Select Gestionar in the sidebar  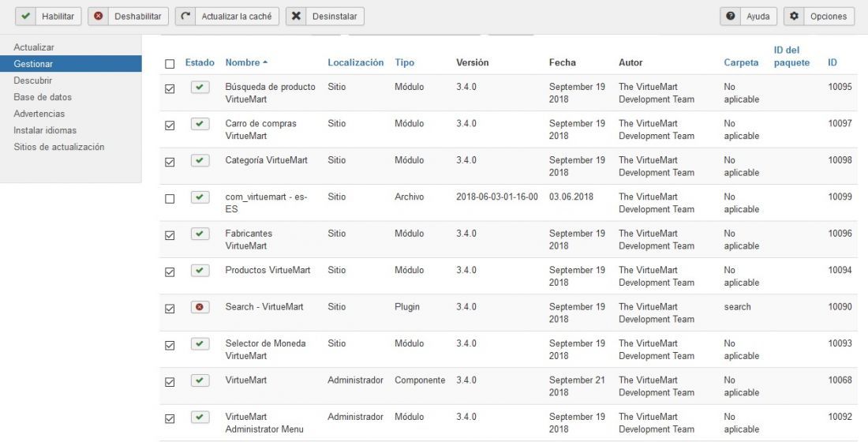[x=71, y=64]
